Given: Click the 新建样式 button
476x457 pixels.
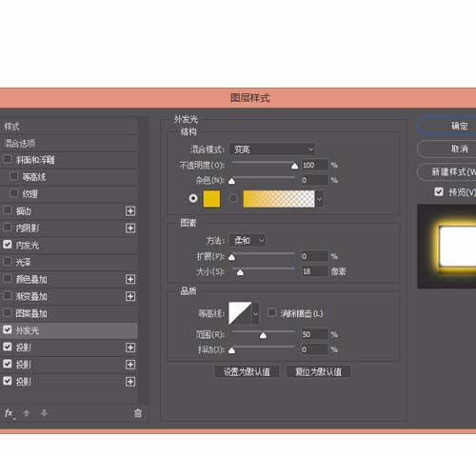Looking at the screenshot, I should point(446,171).
